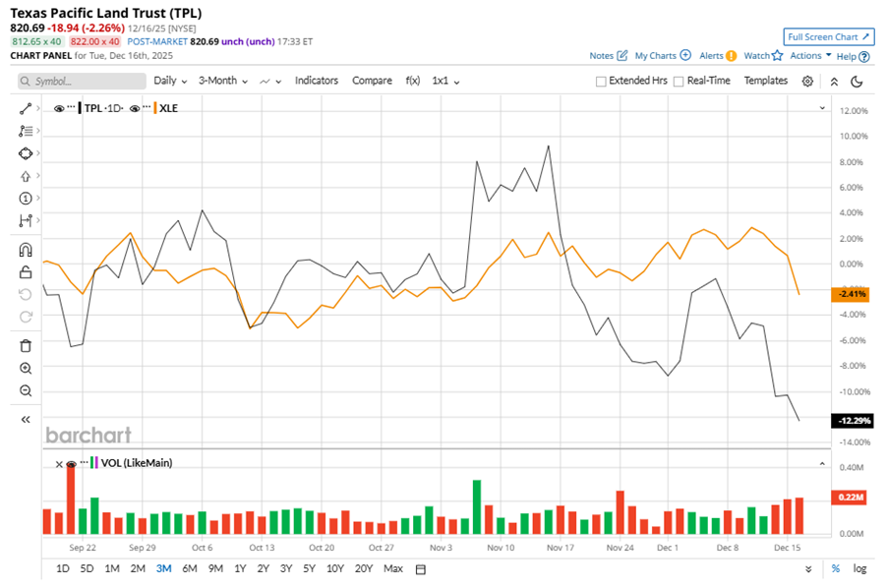Collapse the volume pane chevron
887x588 pixels.
(x=822, y=464)
